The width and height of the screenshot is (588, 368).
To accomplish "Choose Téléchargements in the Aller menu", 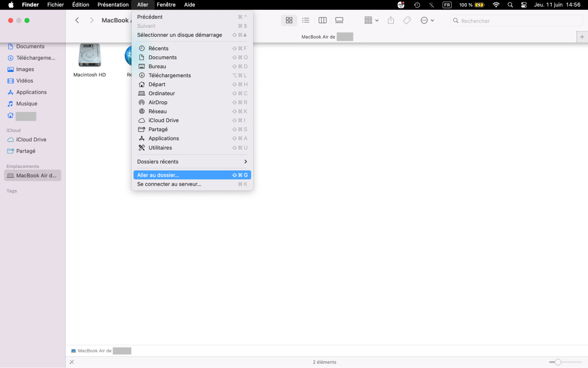I will (x=192, y=75).
